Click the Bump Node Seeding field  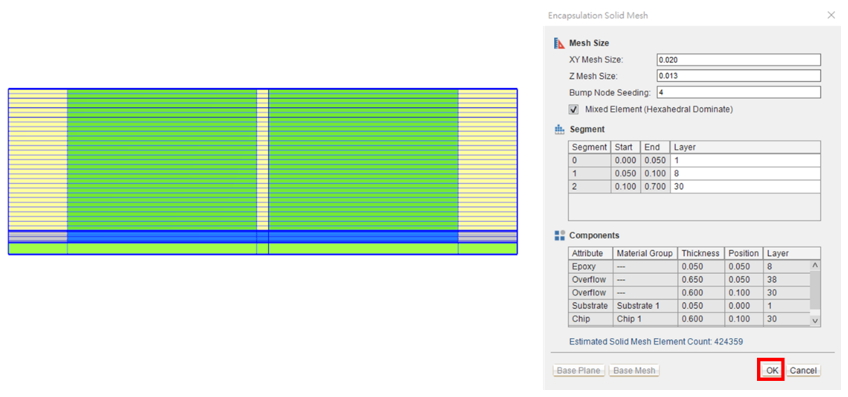point(739,92)
